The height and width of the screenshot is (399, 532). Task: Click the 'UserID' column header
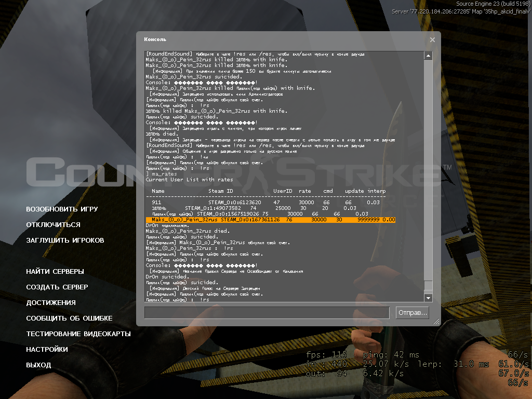[283, 191]
